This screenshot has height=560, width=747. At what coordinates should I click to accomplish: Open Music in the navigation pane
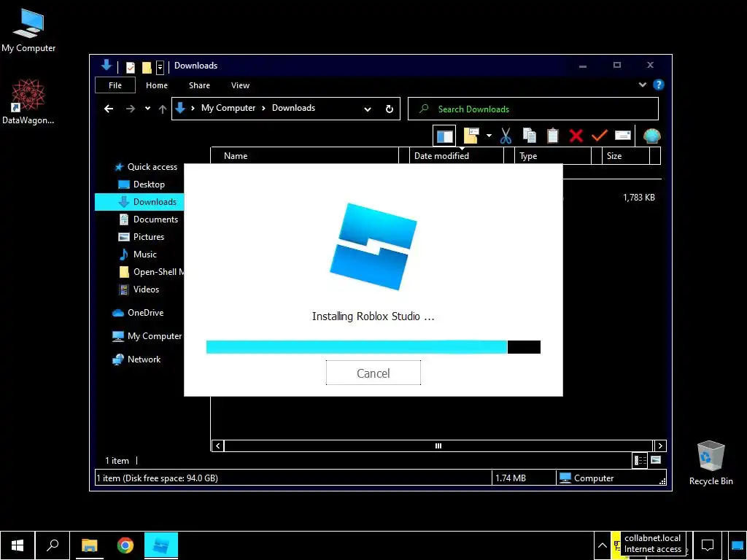(x=138, y=254)
